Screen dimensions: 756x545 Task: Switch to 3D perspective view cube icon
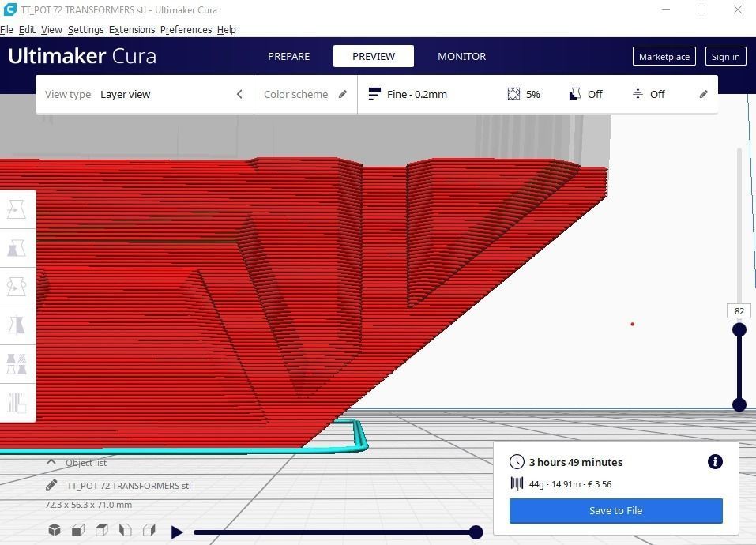click(55, 530)
